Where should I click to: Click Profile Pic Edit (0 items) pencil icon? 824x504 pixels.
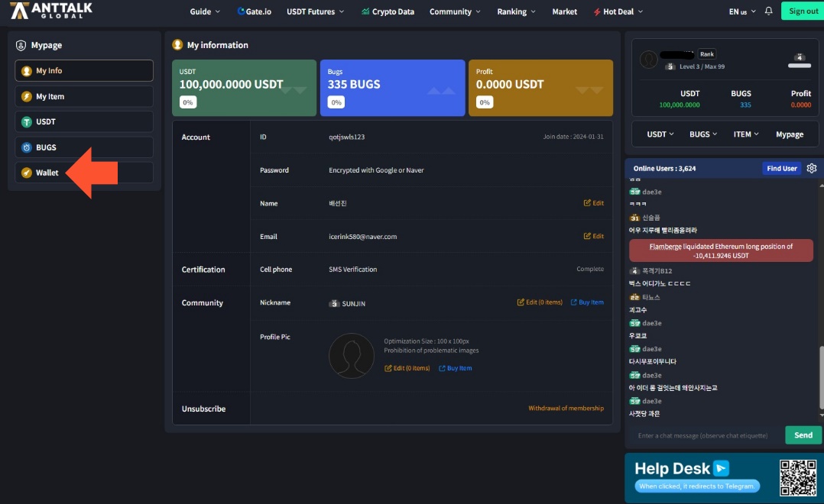point(388,368)
